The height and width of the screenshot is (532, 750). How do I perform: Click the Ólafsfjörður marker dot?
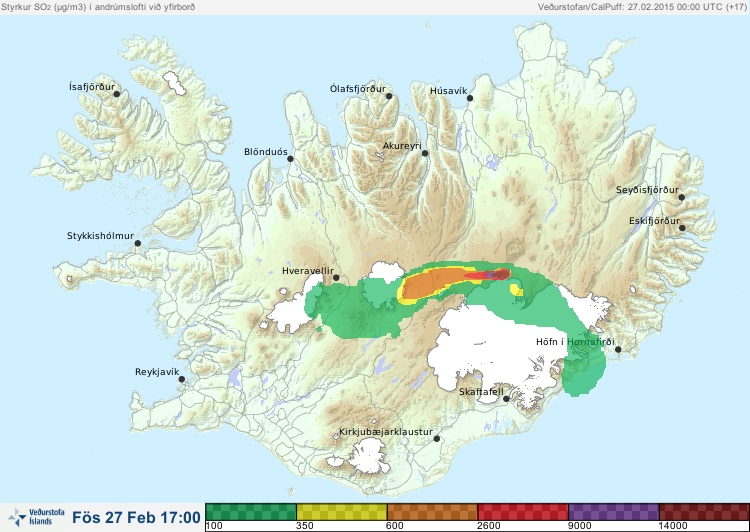(x=389, y=96)
